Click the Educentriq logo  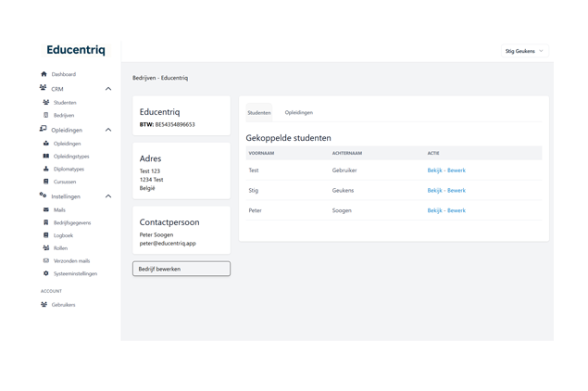click(76, 50)
